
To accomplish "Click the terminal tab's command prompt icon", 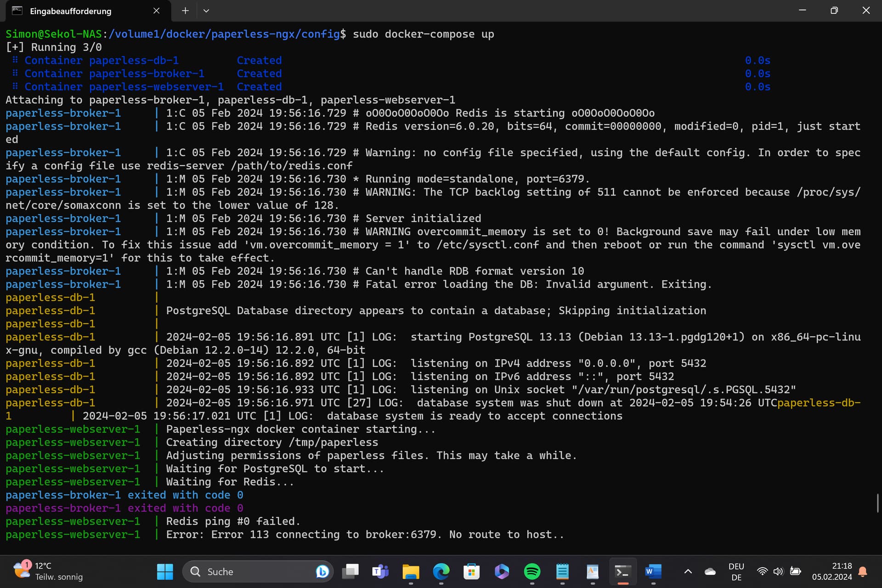I will point(17,11).
